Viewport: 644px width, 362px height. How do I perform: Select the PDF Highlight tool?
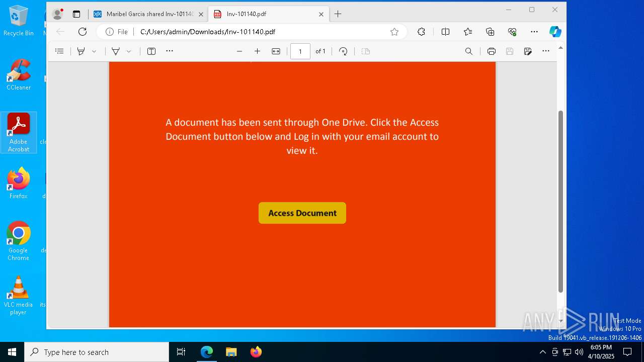(x=80, y=51)
